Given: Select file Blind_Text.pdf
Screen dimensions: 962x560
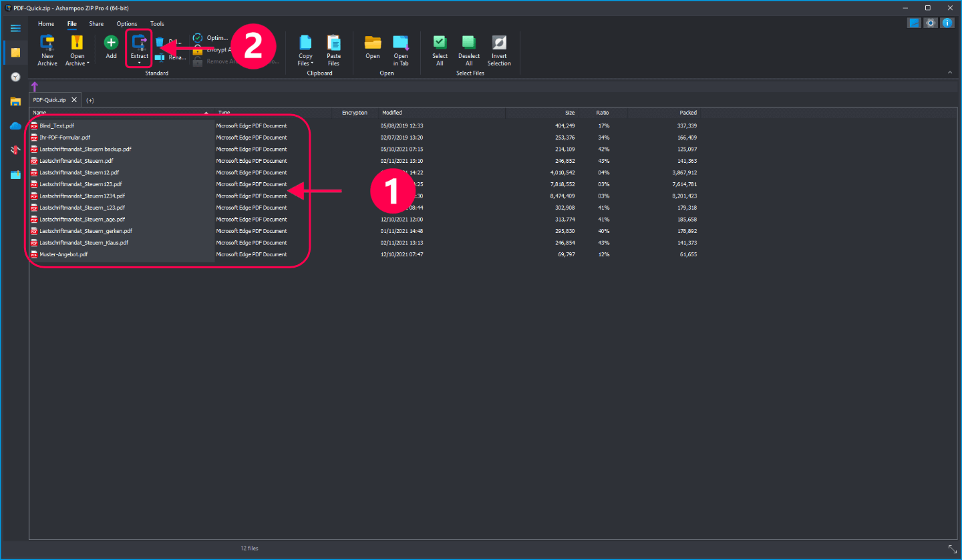Looking at the screenshot, I should click(x=57, y=125).
